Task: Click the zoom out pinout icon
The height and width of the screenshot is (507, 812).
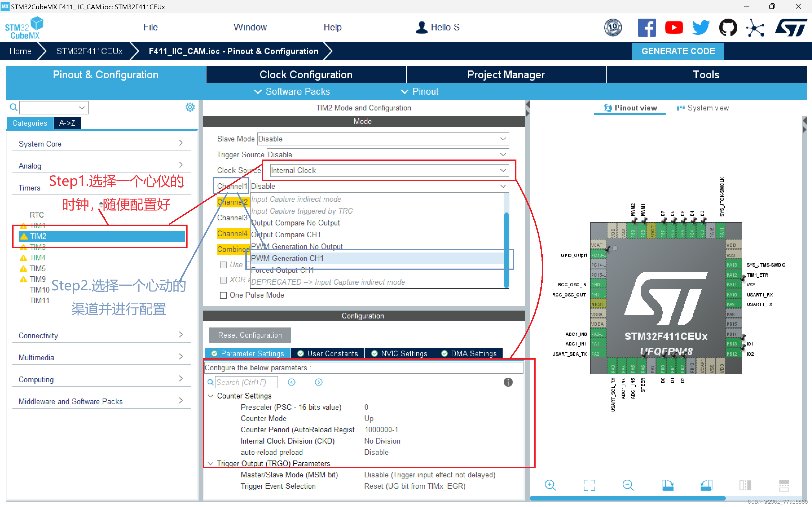Action: pyautogui.click(x=628, y=485)
